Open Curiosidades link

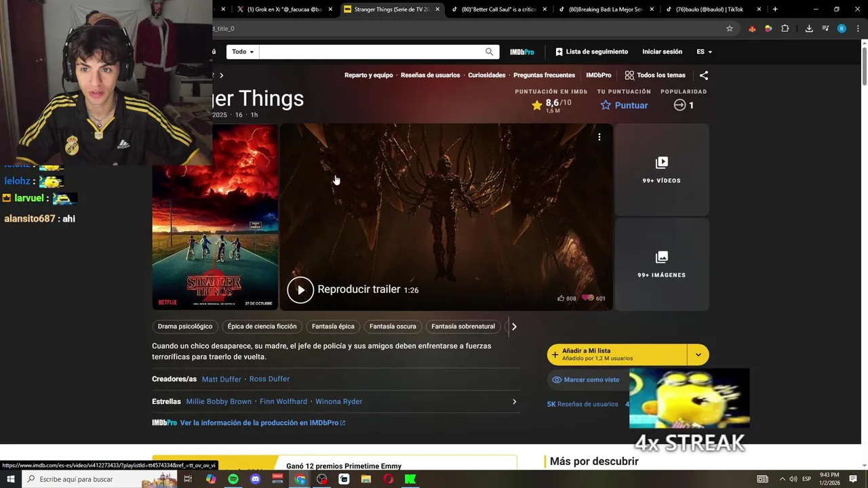486,75
